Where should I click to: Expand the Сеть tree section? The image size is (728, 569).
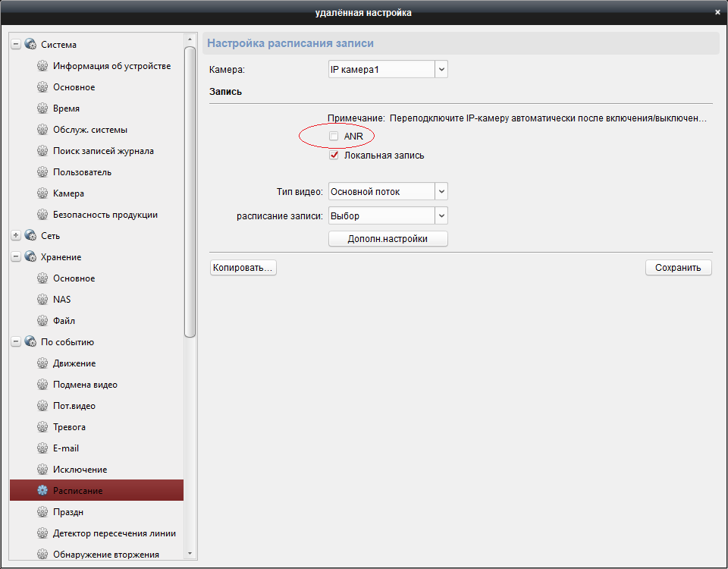pyautogui.click(x=16, y=236)
